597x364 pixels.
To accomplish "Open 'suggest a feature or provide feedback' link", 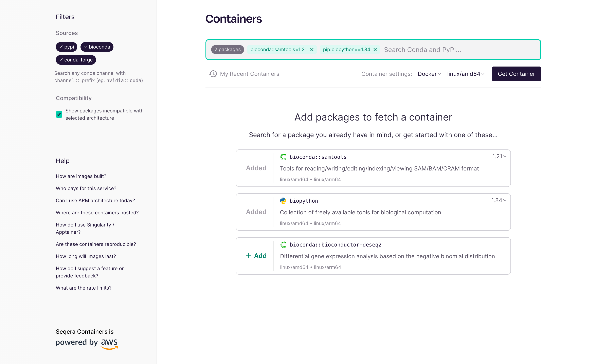I will coord(90,272).
